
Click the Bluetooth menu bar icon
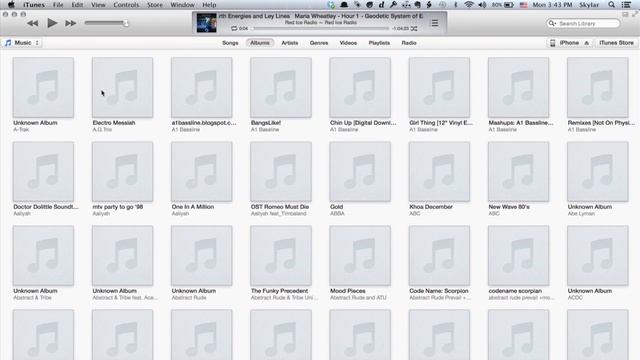click(x=456, y=5)
